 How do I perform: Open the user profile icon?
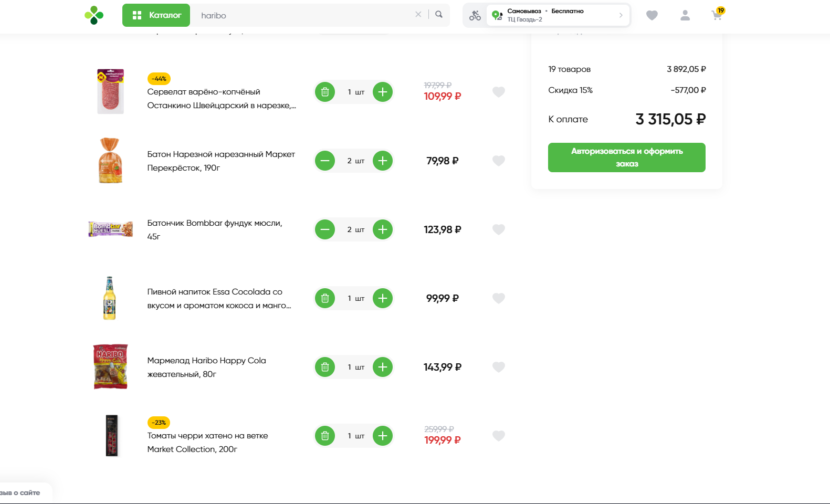[x=685, y=16]
